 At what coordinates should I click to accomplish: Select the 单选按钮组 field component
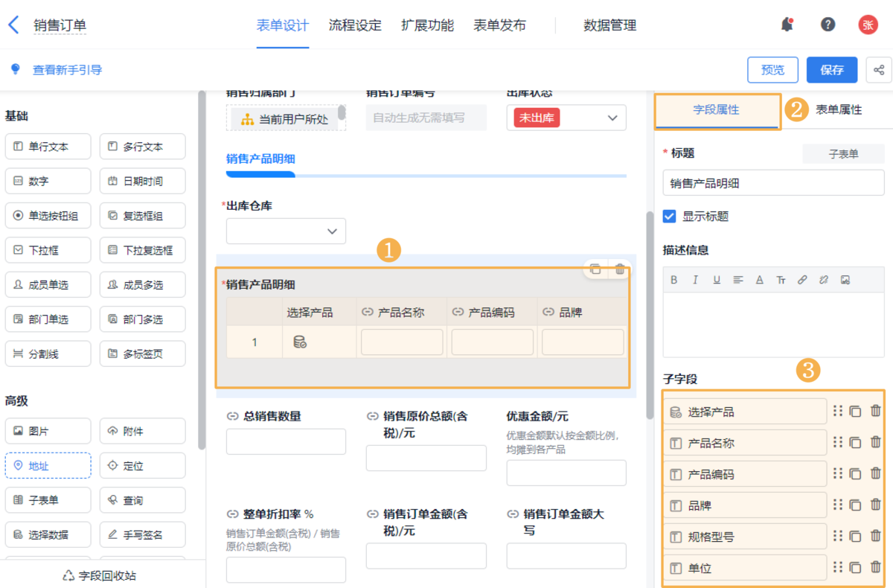[48, 216]
